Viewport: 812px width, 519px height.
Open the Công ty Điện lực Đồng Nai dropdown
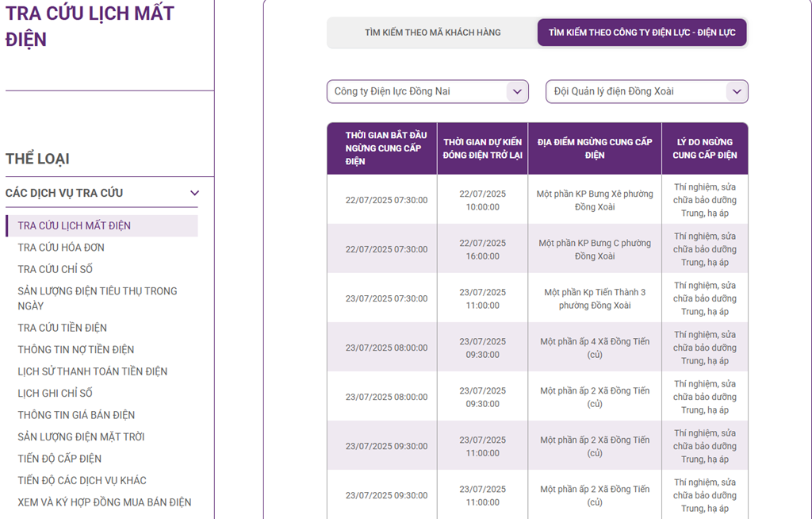[x=427, y=91]
